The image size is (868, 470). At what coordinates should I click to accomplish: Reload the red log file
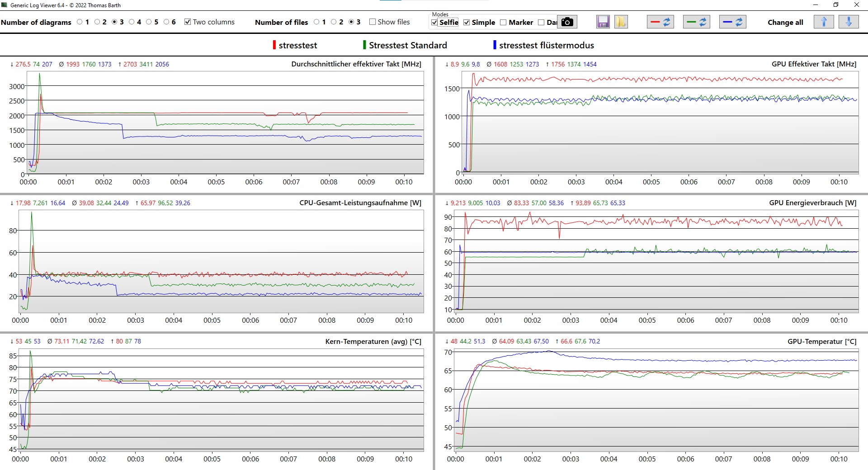(660, 22)
